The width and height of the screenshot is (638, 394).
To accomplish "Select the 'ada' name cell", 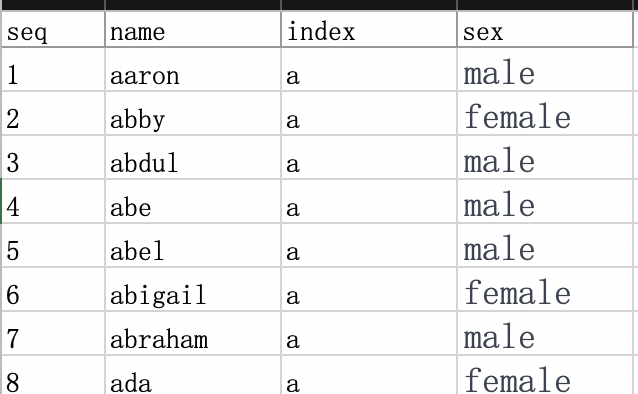I will coord(193,375).
